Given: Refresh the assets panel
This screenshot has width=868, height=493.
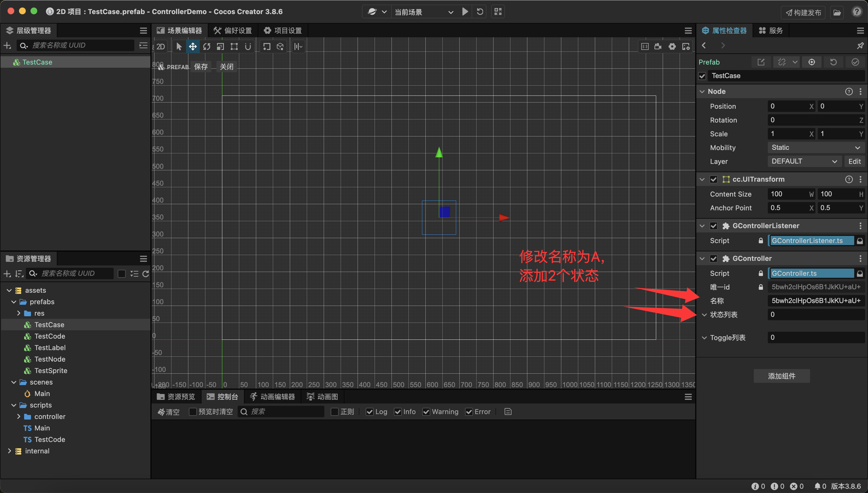Looking at the screenshot, I should (146, 273).
